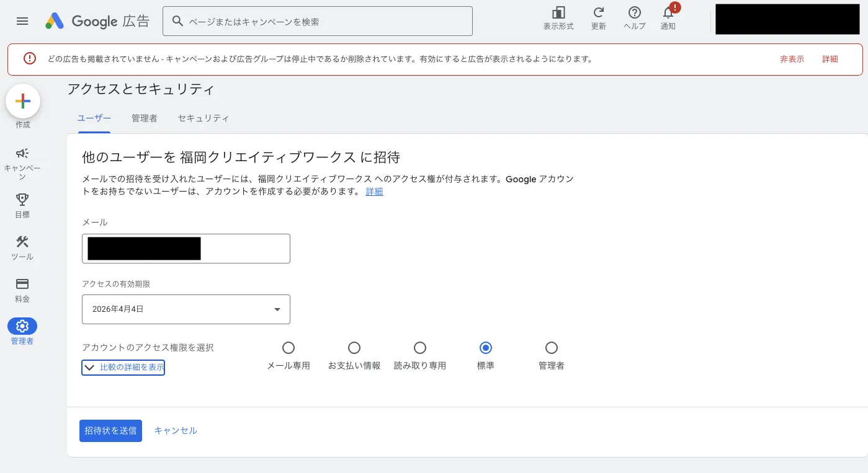This screenshot has height=473, width=868.
Task: Switch to the 管理者 tab
Action: [x=145, y=118]
